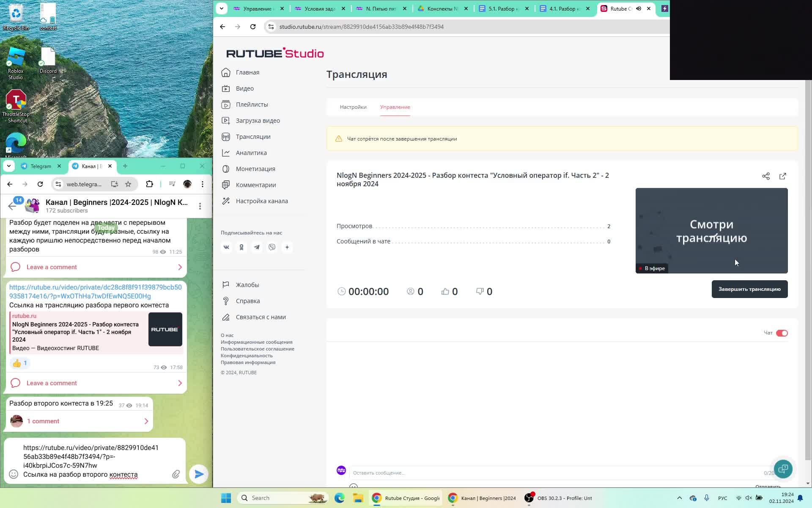The height and width of the screenshot is (508, 812).
Task: Click the Telegram send message arrow
Action: pos(199,474)
